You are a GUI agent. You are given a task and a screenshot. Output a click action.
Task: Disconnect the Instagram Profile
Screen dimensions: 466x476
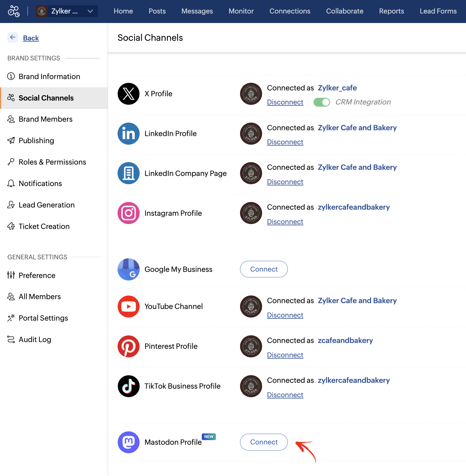(285, 222)
